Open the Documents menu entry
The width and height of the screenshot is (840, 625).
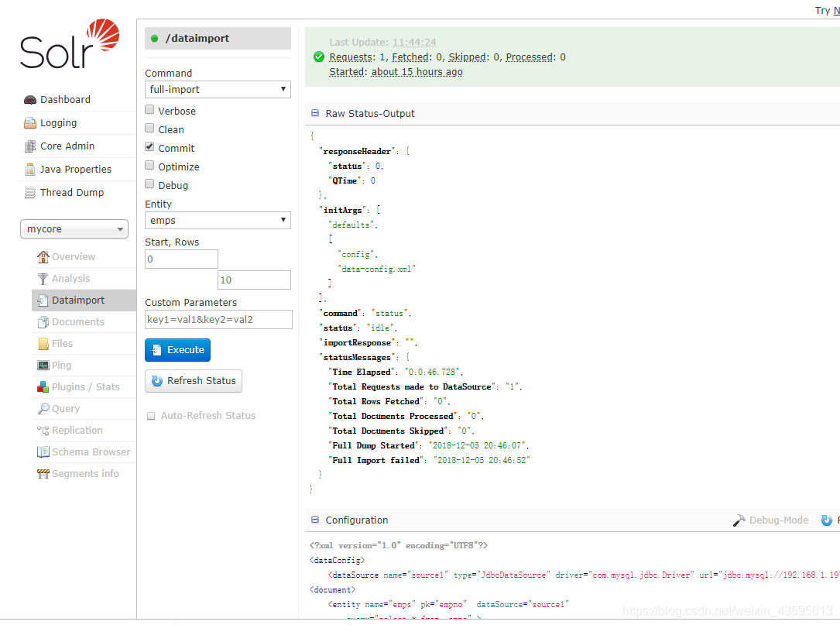tap(78, 322)
